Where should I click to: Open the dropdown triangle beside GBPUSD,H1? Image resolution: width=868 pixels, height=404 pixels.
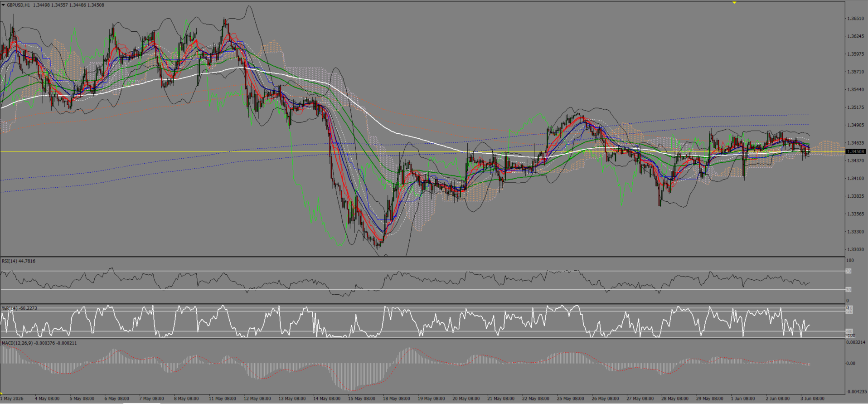(x=3, y=5)
